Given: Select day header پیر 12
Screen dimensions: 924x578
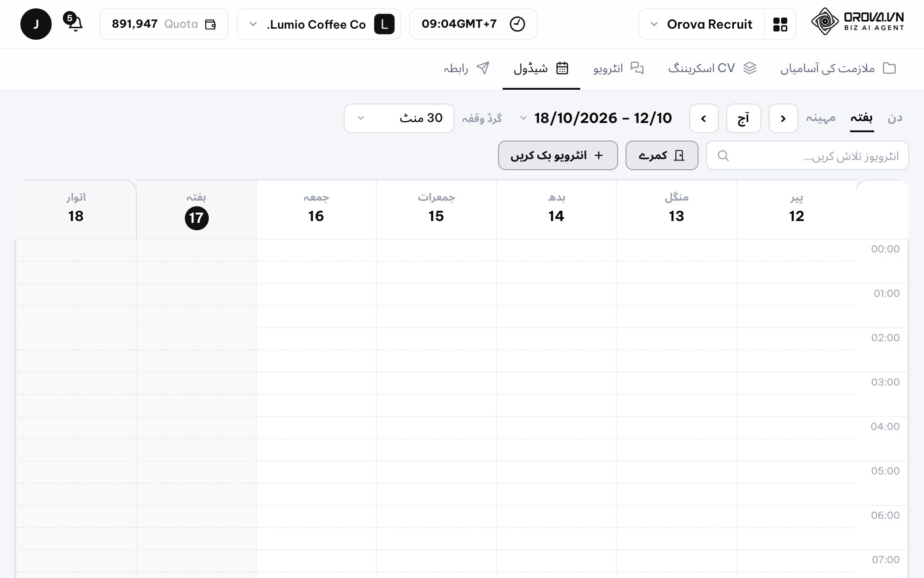Looking at the screenshot, I should (796, 209).
